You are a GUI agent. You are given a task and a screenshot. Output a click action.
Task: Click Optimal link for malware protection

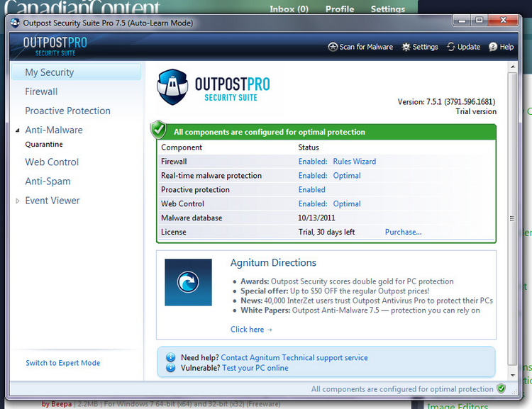(347, 176)
